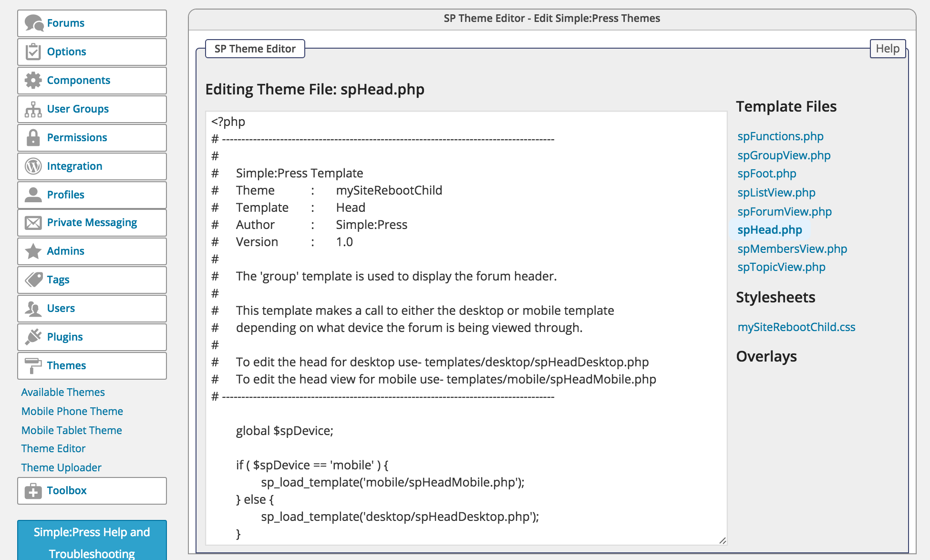Click the SP Theme Editor tab label
This screenshot has width=930, height=560.
point(255,49)
